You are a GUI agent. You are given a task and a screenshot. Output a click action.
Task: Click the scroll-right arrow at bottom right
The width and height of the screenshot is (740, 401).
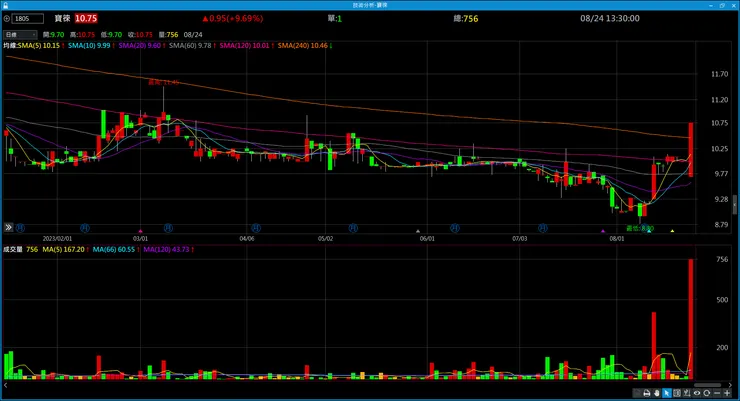[731, 385]
